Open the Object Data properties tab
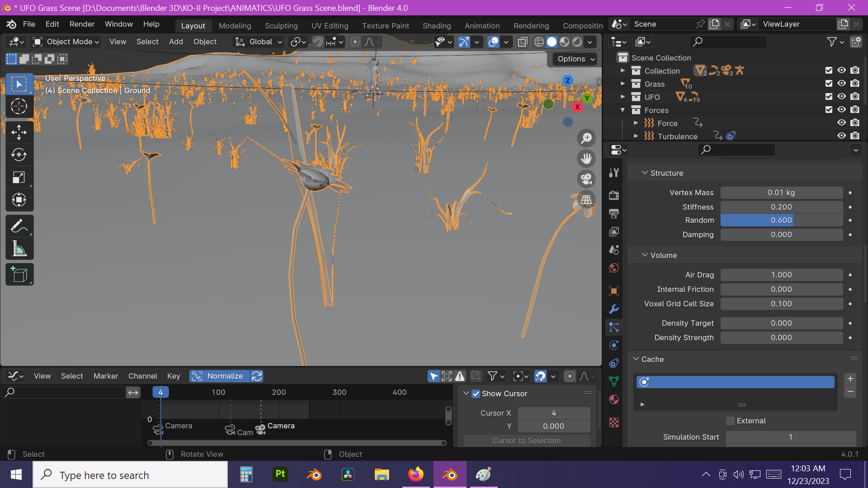 (x=614, y=381)
